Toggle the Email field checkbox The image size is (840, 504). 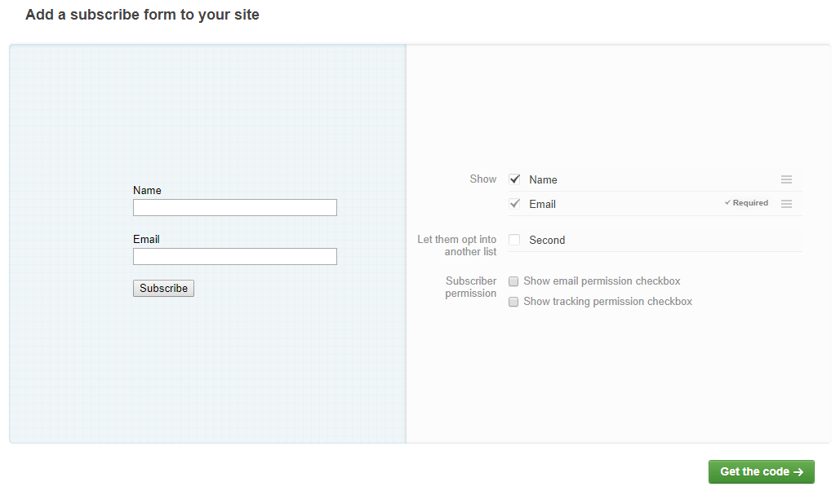[514, 204]
